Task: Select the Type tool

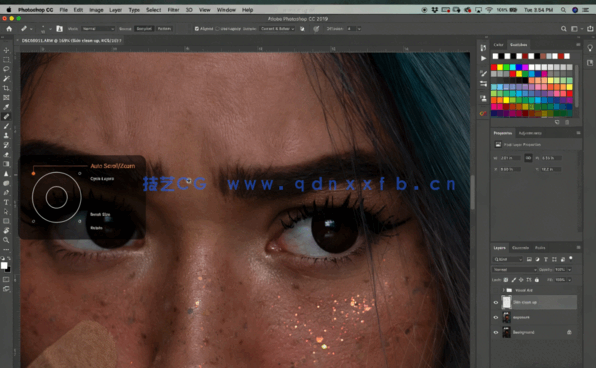Action: tap(6, 202)
